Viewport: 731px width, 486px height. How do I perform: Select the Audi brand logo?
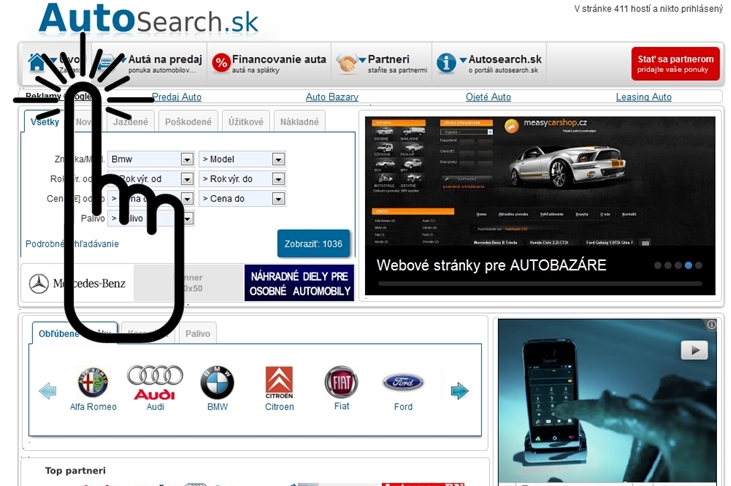click(155, 382)
